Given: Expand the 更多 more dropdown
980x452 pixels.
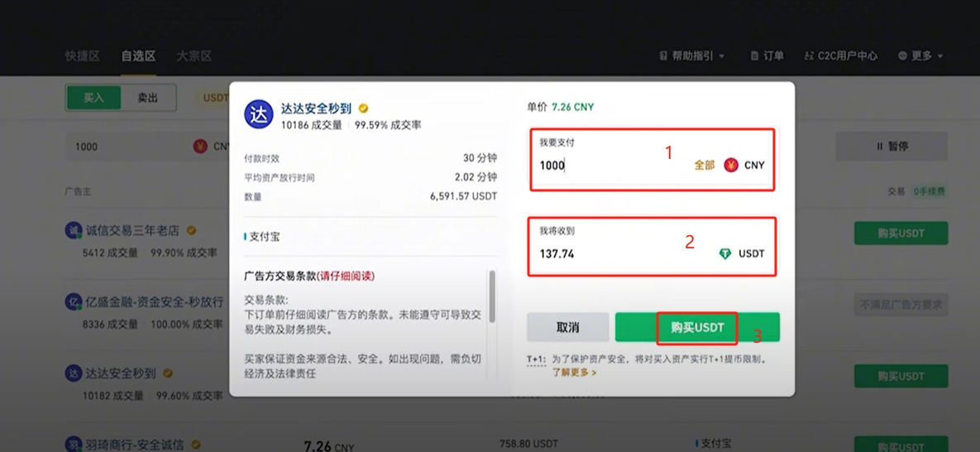Looking at the screenshot, I should click(x=920, y=55).
